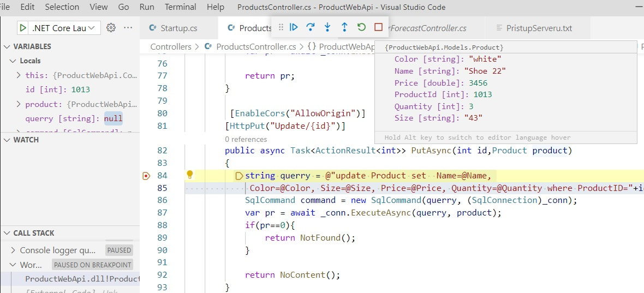Image resolution: width=644 pixels, height=293 pixels.
Task: Click the lightbulb code action on line 84
Action: pos(190,175)
